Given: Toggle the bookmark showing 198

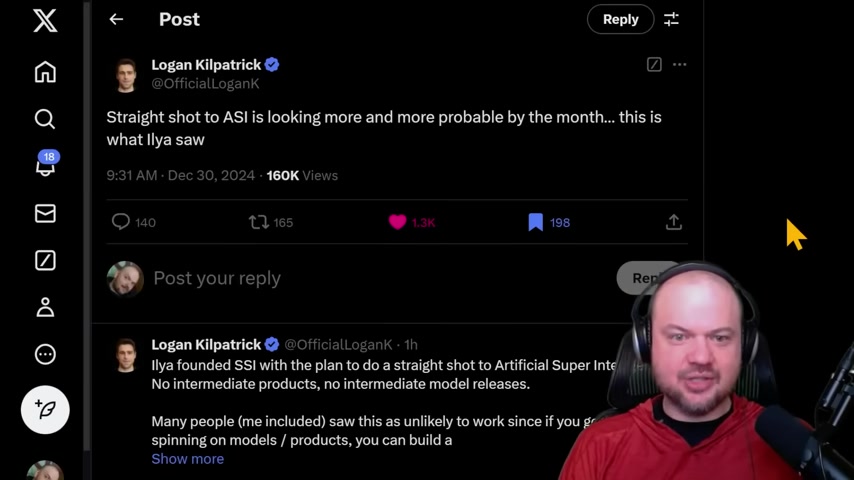Looking at the screenshot, I should pyautogui.click(x=549, y=222).
